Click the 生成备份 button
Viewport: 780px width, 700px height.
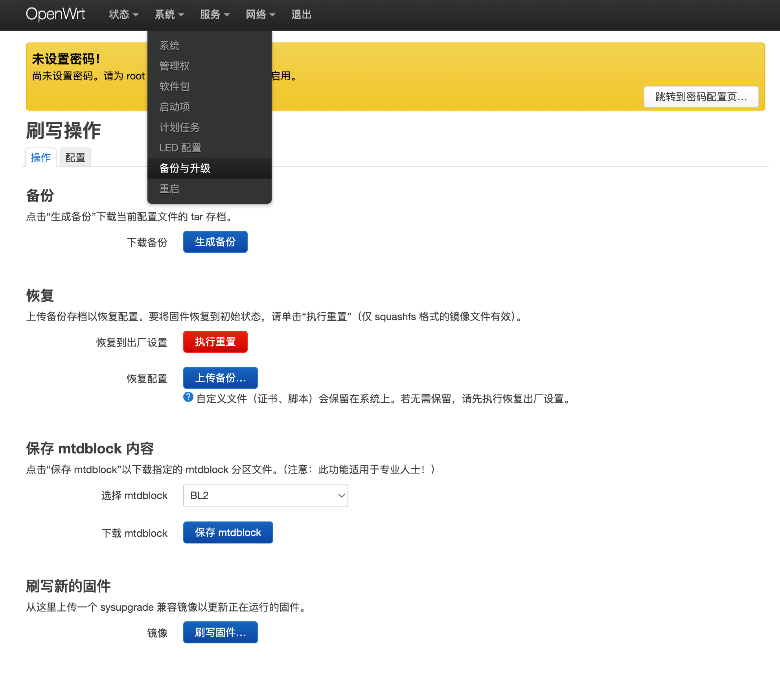(215, 242)
